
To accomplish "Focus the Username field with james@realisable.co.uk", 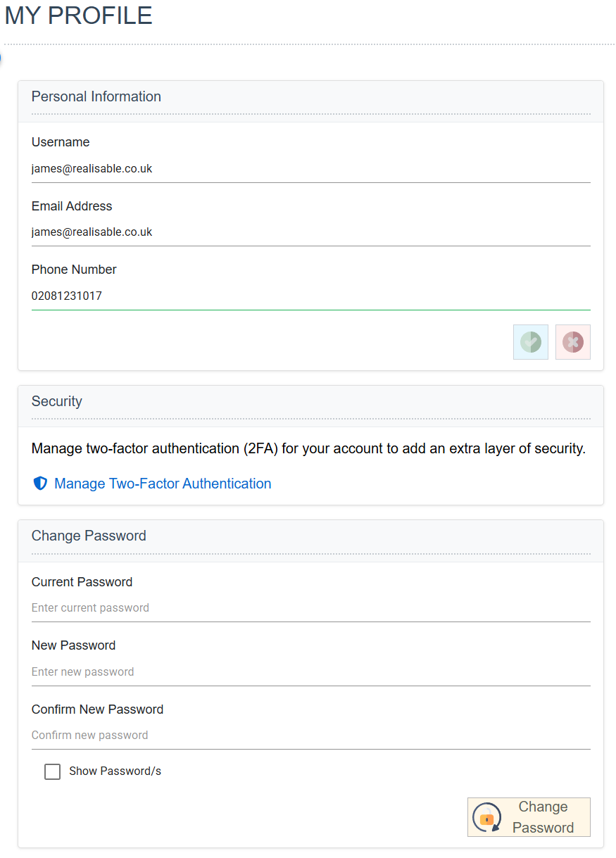I will pos(310,169).
